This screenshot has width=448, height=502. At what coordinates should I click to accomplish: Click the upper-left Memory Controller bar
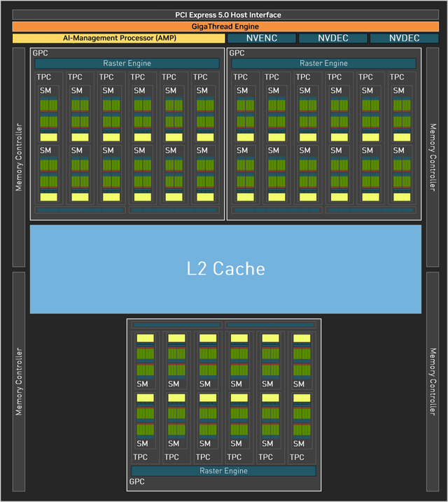19,158
